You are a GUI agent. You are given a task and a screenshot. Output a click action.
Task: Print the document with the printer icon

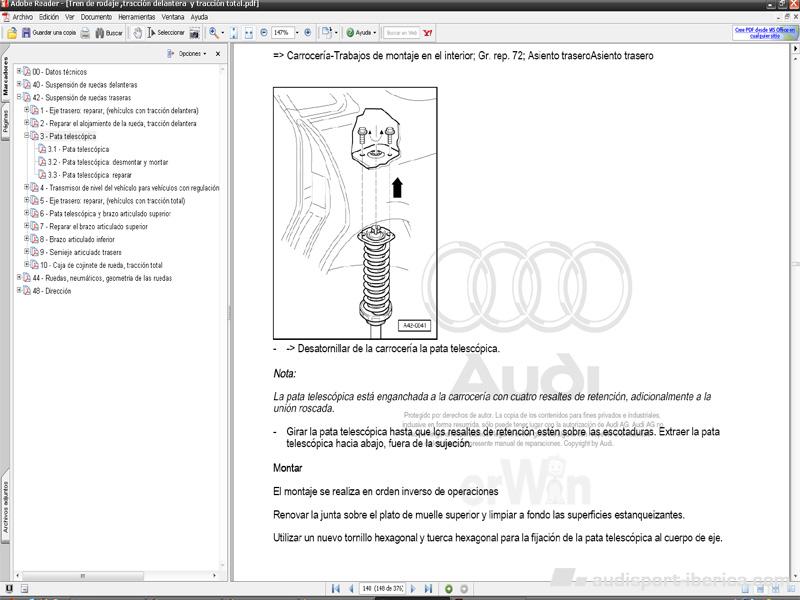[x=85, y=33]
